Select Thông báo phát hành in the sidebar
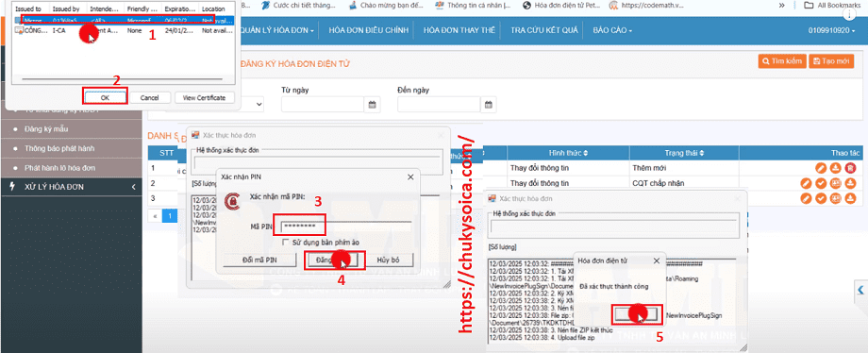868x353 pixels. (x=59, y=148)
